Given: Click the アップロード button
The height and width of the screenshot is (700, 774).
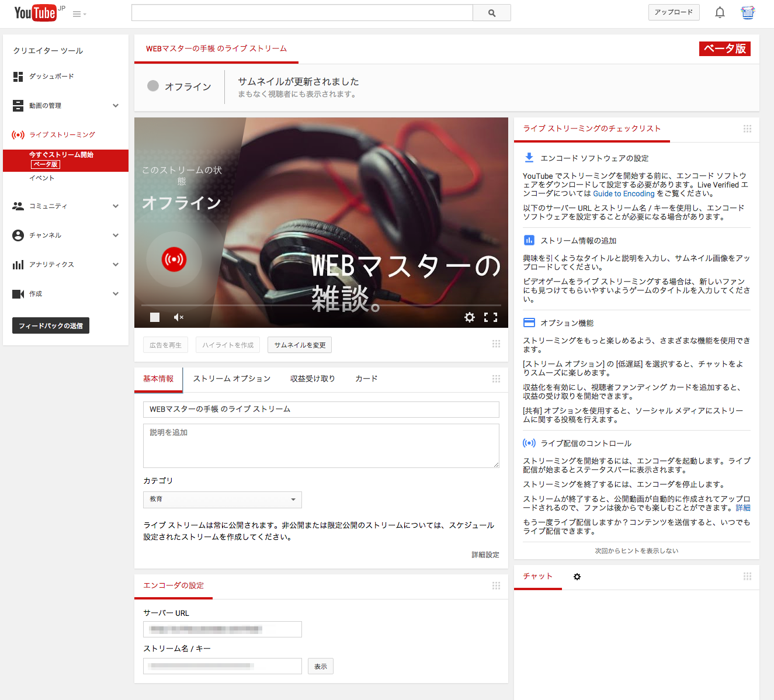Looking at the screenshot, I should coord(674,12).
